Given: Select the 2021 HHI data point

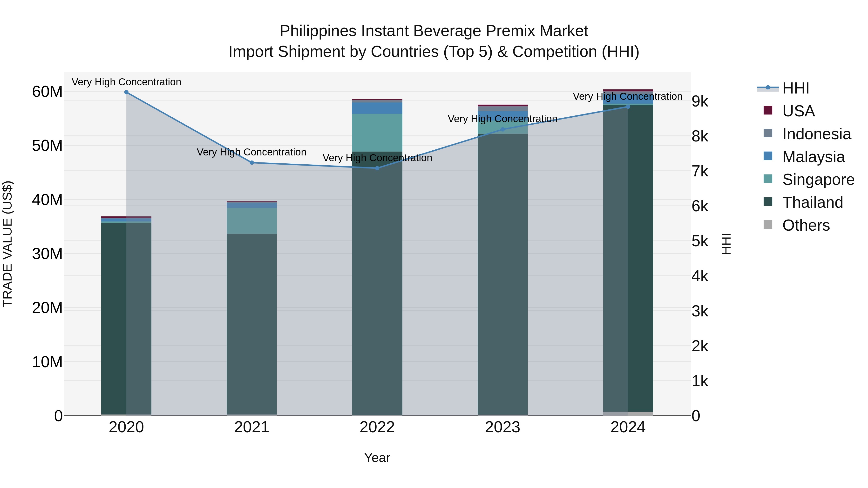Looking at the screenshot, I should click(x=252, y=163).
